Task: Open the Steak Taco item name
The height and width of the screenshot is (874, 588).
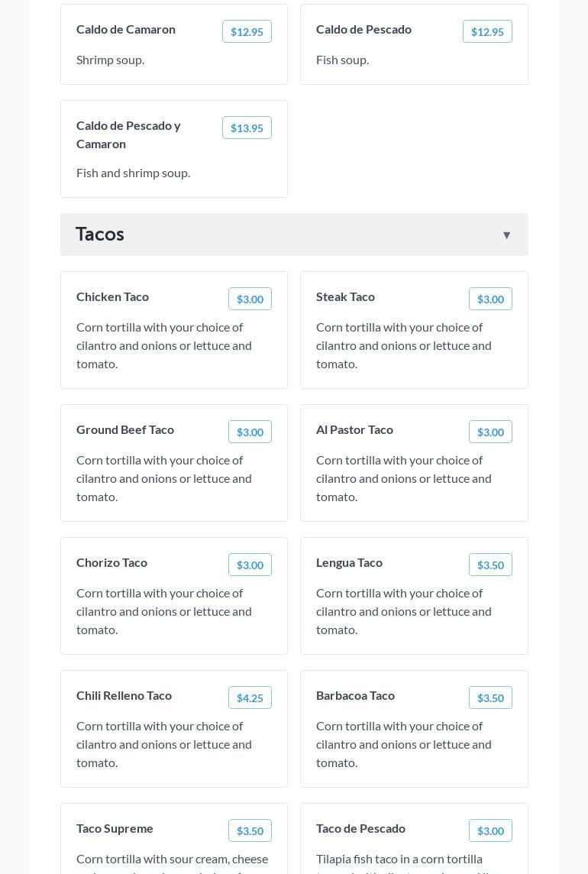Action: [x=345, y=296]
